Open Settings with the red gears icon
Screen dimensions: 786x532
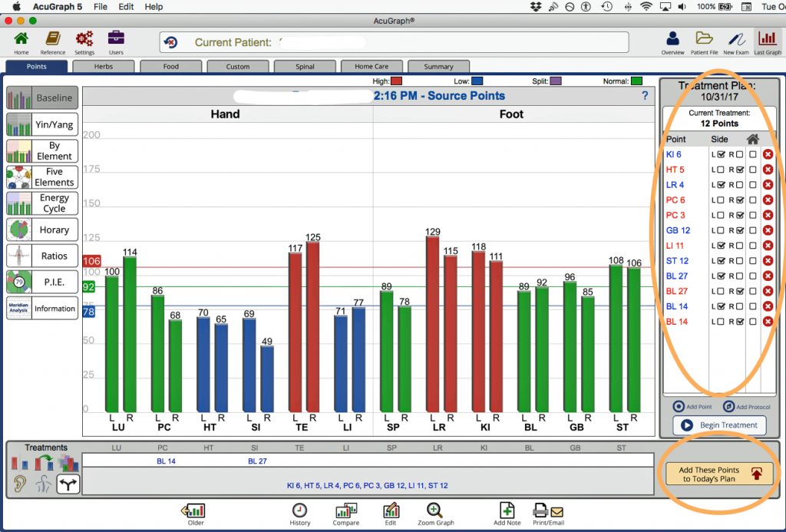pos(84,42)
